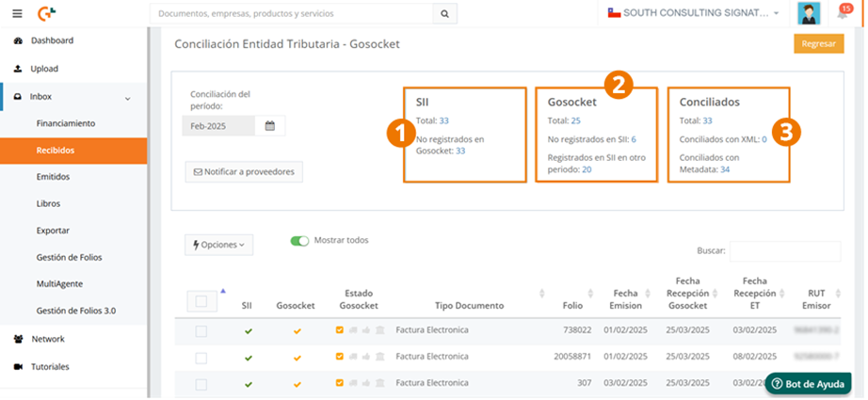Screen dimensions: 868x400
Task: Click the thumbs-up status icon for folio 20058871
Action: coord(366,357)
